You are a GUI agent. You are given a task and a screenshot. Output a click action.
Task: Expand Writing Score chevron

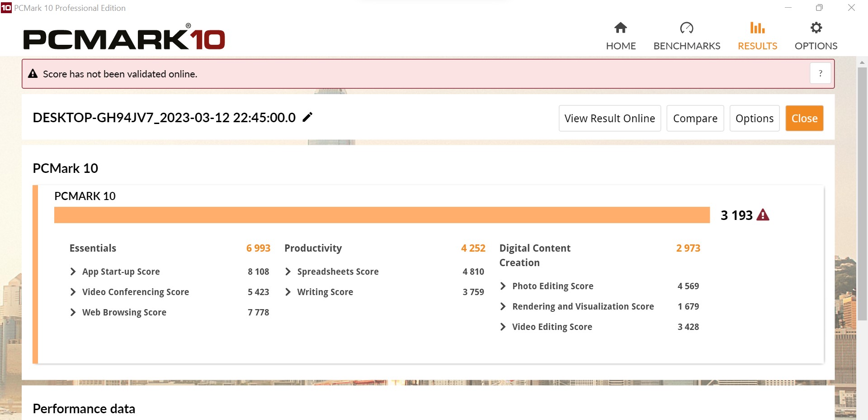pos(288,292)
